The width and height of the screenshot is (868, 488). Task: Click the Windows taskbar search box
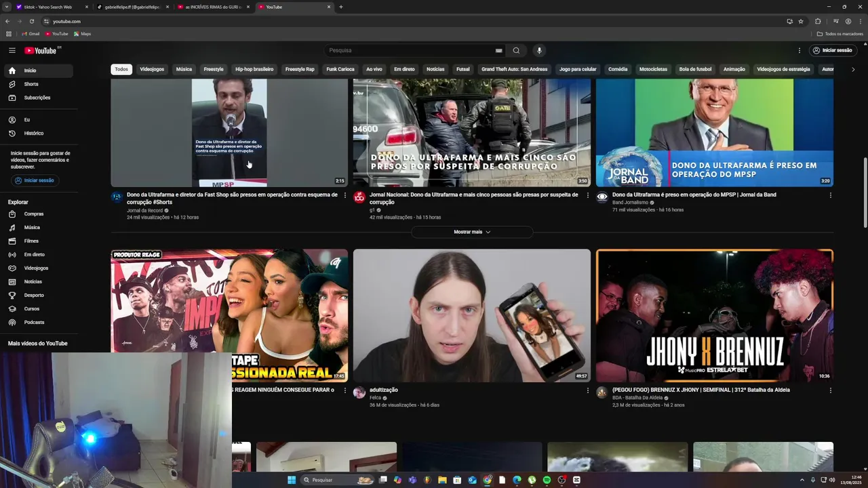(338, 480)
